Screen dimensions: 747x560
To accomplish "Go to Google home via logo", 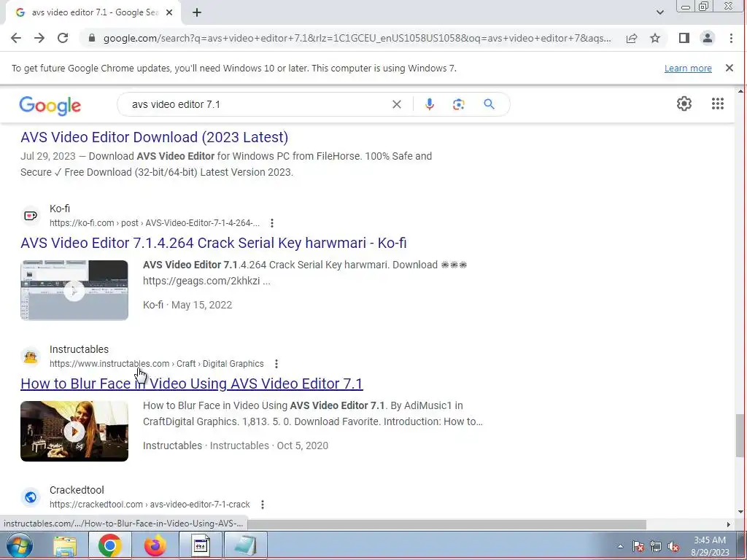I will pos(50,105).
